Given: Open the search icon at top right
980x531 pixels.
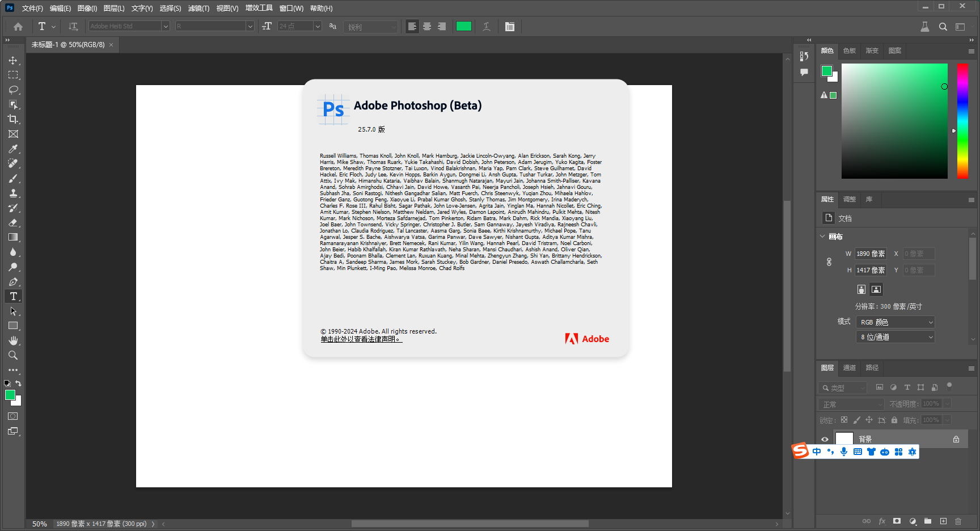Looking at the screenshot, I should click(943, 27).
